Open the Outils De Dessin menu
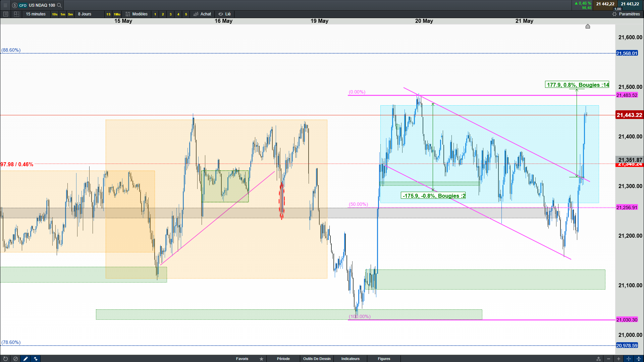The height and width of the screenshot is (362, 644). click(317, 359)
